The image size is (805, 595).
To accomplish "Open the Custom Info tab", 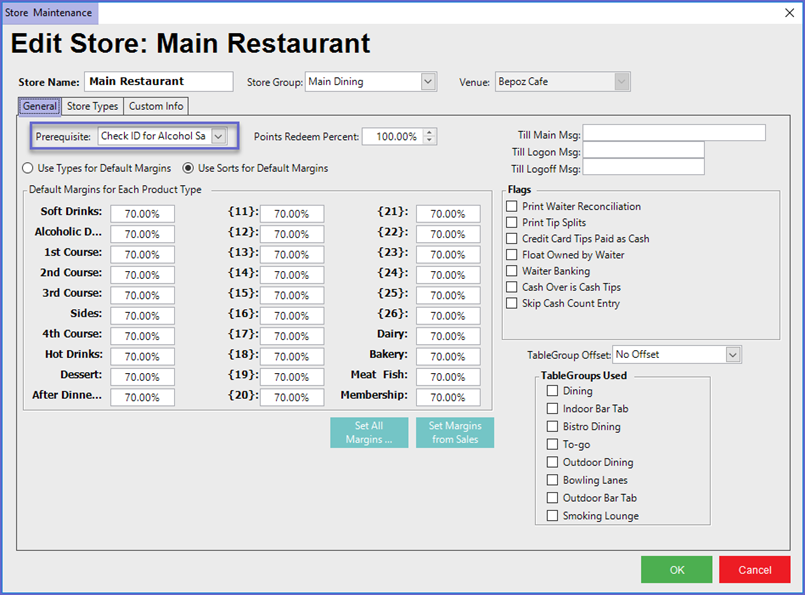I will pos(156,106).
